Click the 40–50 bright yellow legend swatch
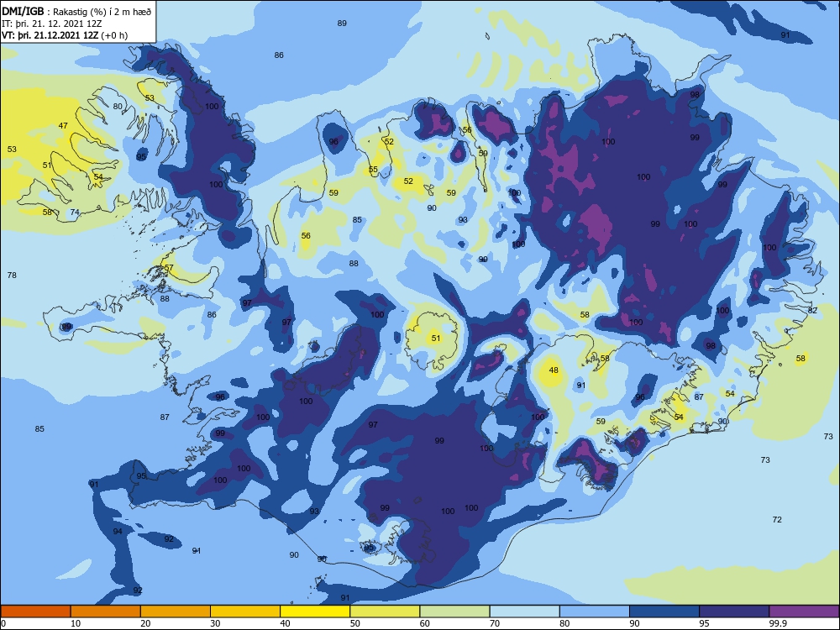Screen dimensions: 840x630 (315, 612)
